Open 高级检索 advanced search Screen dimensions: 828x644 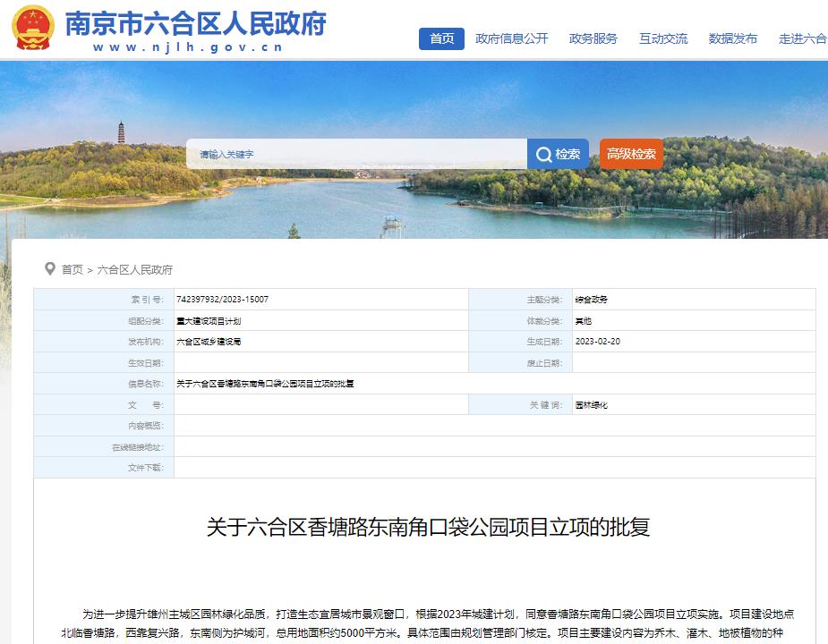click(630, 153)
